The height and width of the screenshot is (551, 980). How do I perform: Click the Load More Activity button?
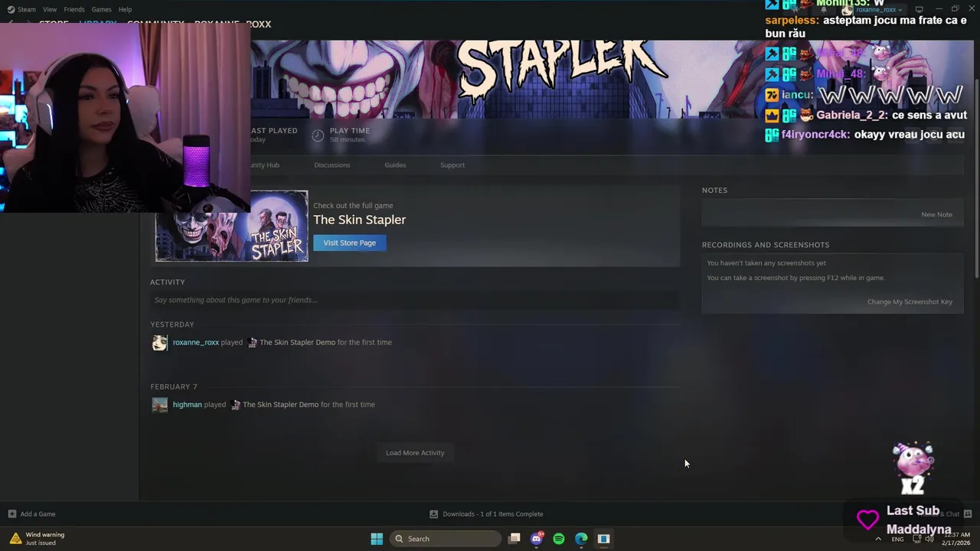415,453
